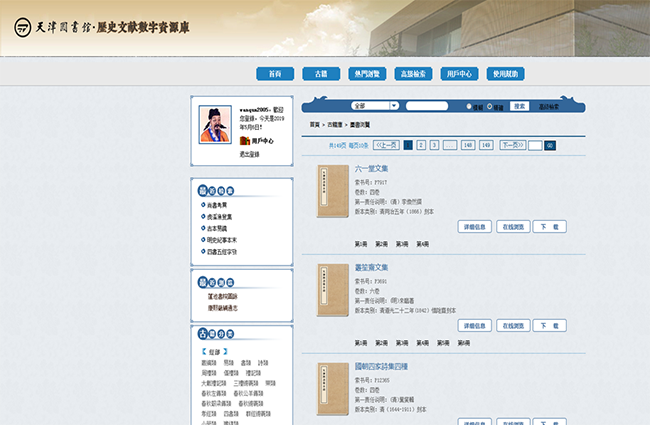The height and width of the screenshot is (425, 650).
Task: Open the 三禮總義類 category link
Action: point(246,383)
